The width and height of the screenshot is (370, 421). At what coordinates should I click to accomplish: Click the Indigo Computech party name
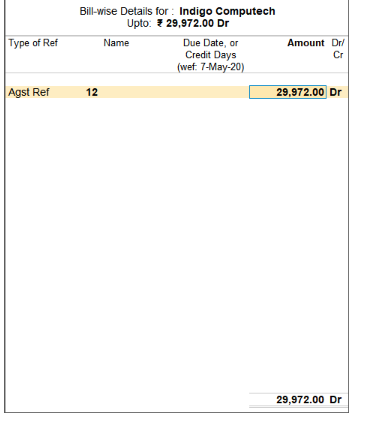point(227,11)
